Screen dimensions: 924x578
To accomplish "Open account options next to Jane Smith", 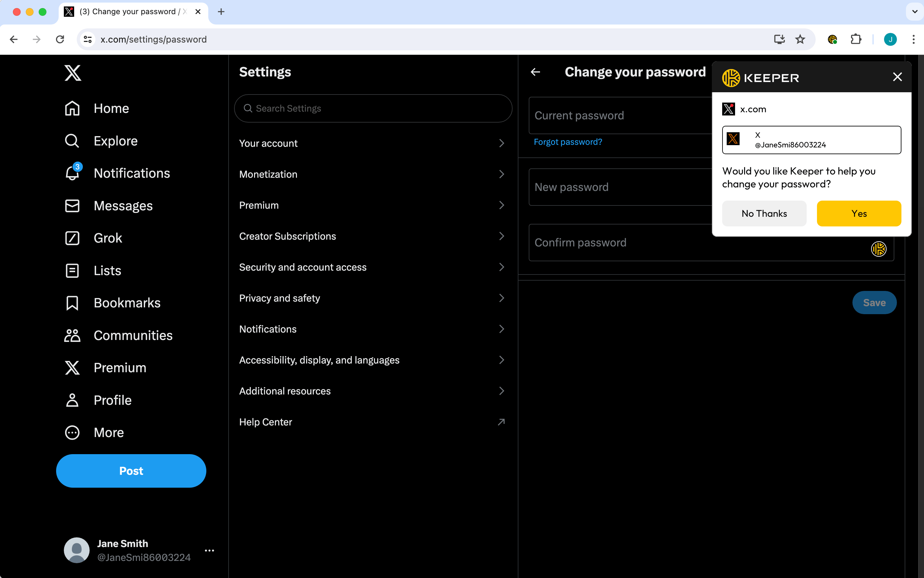I will tap(209, 551).
